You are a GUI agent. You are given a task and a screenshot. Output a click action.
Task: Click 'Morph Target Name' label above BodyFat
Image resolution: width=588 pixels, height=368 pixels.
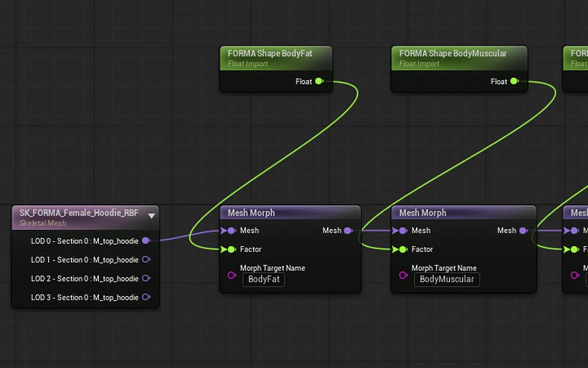tap(272, 268)
